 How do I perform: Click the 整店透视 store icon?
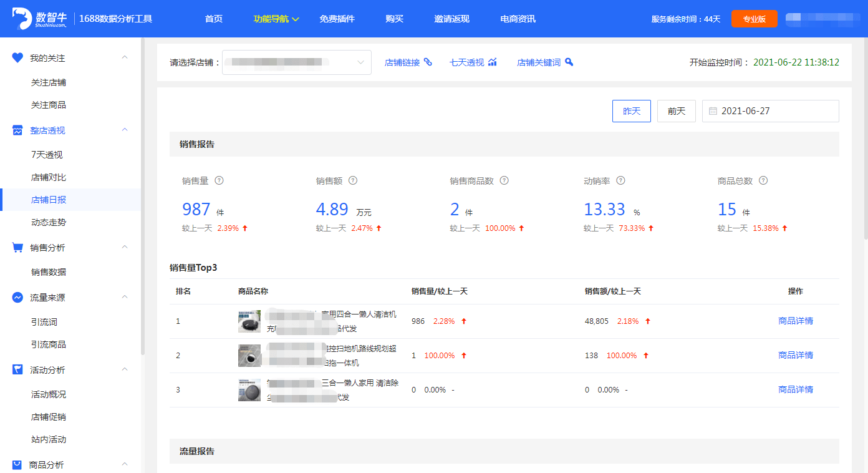click(x=17, y=130)
